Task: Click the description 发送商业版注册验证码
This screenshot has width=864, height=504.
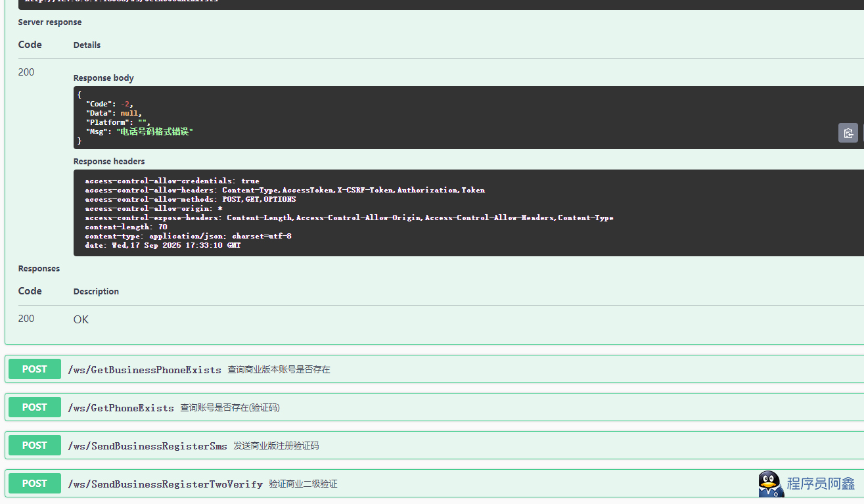Action: click(x=276, y=446)
